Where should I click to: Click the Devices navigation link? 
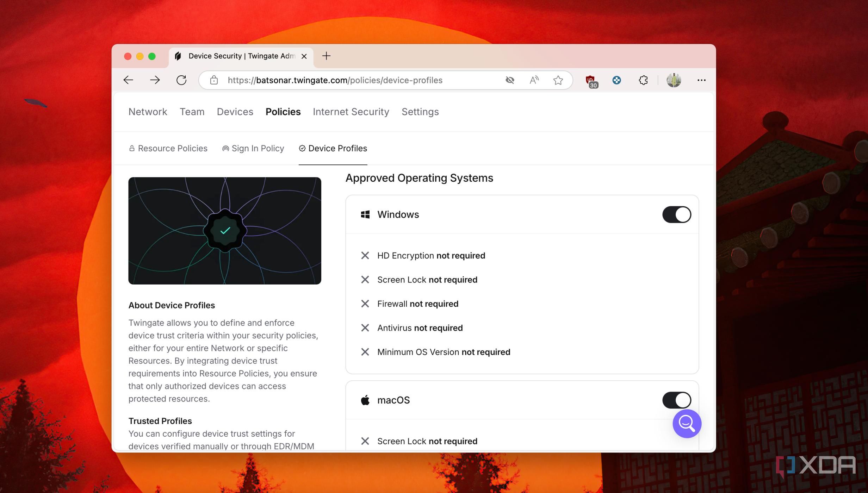point(235,112)
